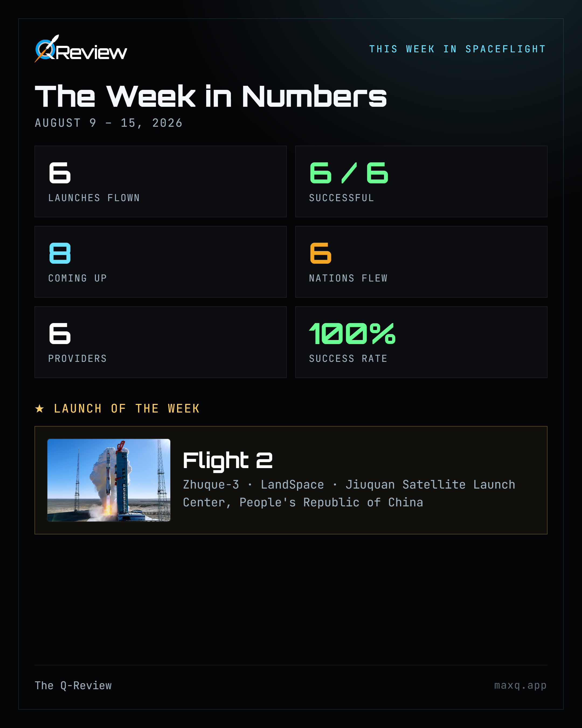Click The Q-Review footer text
This screenshot has height=728, width=582.
coord(73,685)
